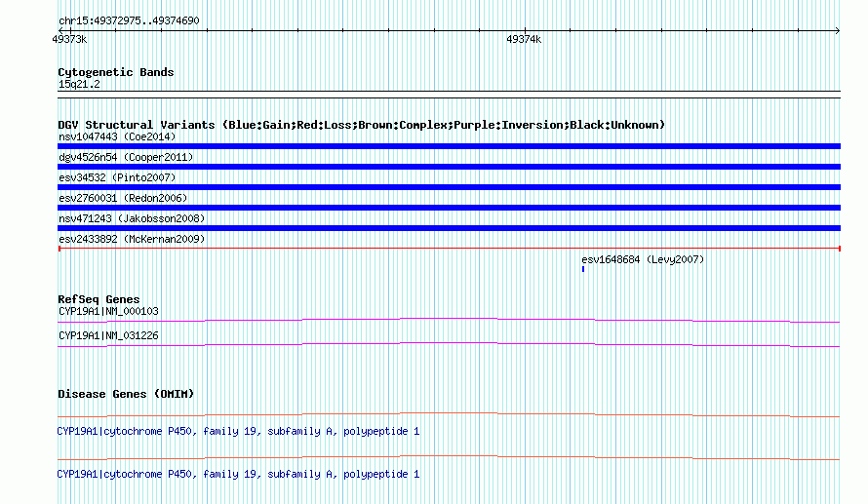Click the dgv4526n54 (Cooper2011) label
The height and width of the screenshot is (504, 868).
126,157
